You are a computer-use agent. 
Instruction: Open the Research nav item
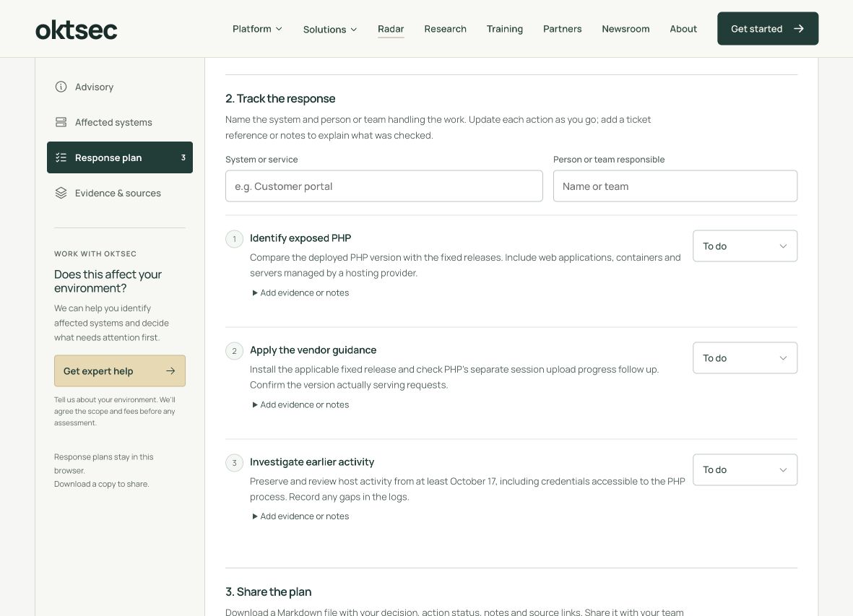coord(445,29)
